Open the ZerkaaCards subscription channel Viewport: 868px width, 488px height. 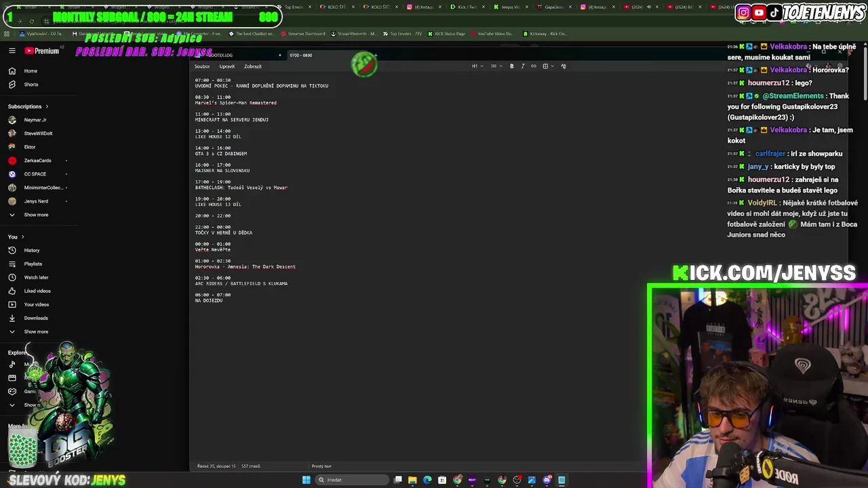click(x=37, y=161)
